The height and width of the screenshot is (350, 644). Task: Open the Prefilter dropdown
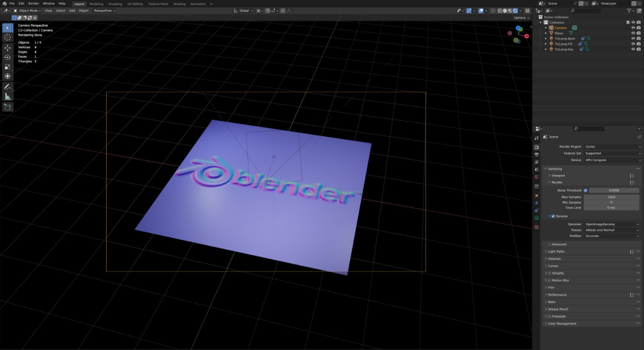611,236
